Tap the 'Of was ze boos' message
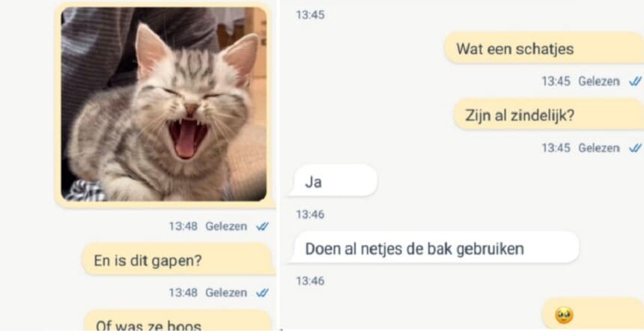The image size is (644, 331). coord(177,321)
